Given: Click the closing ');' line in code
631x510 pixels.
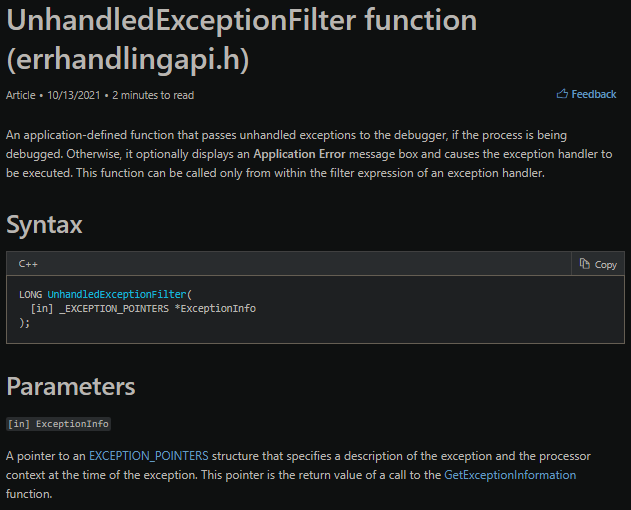Looking at the screenshot, I should pyautogui.click(x=25, y=323).
